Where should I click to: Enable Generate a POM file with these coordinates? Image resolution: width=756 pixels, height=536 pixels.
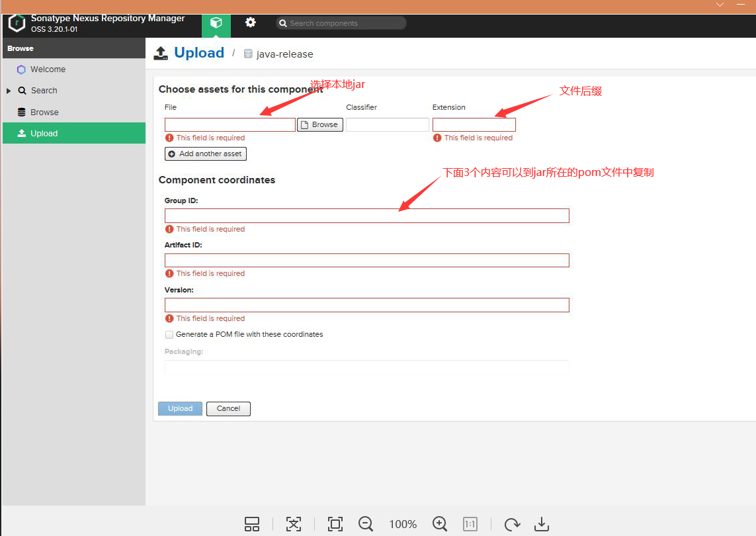tap(169, 334)
